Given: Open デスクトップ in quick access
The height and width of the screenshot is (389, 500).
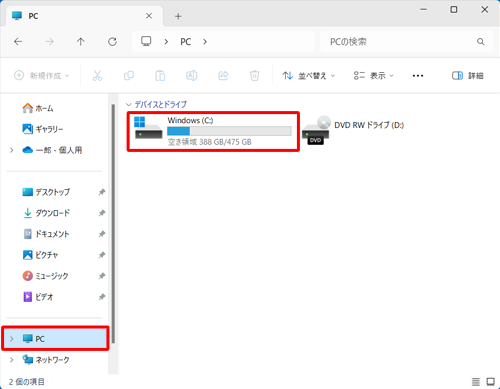Looking at the screenshot, I should click(x=46, y=192).
